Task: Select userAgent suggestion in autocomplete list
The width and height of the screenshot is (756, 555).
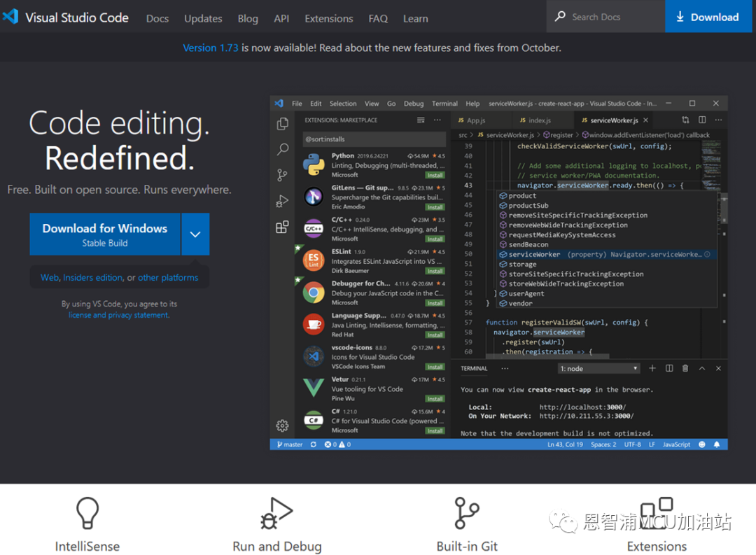Action: 606,294
